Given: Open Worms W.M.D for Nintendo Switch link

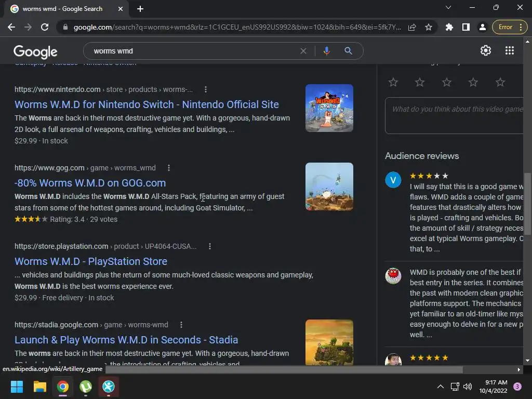Looking at the screenshot, I should click(147, 104).
